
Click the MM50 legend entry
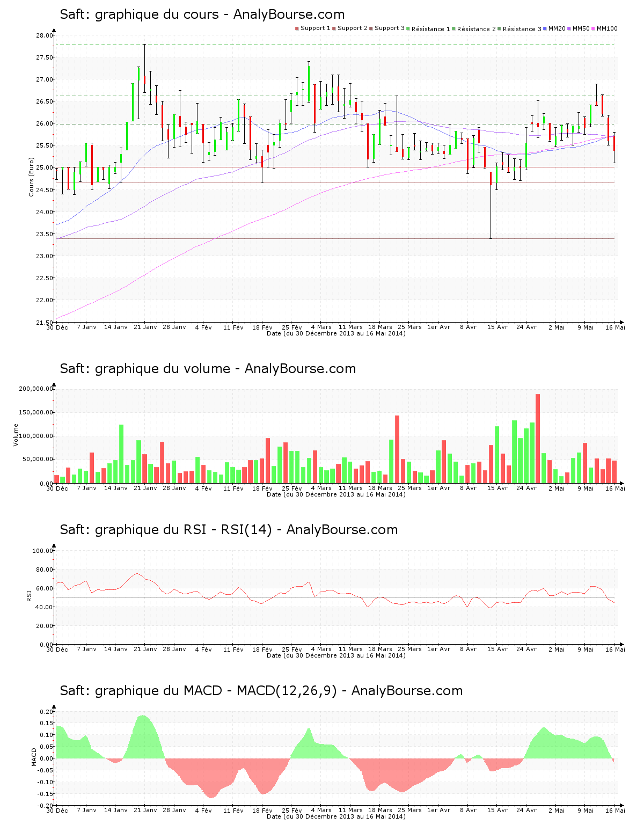pyautogui.click(x=581, y=28)
